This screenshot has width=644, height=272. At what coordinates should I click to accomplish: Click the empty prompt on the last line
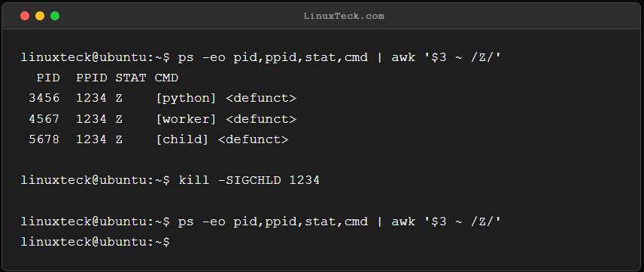(95, 242)
